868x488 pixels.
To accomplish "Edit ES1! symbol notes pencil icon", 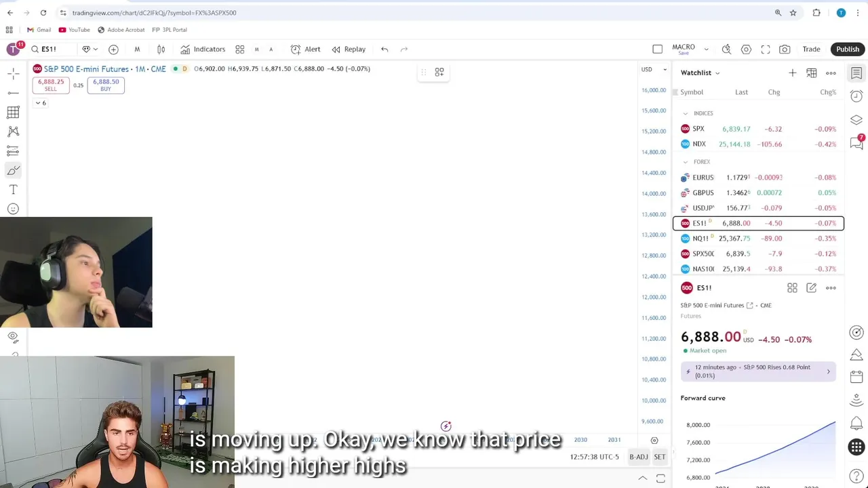I will (x=811, y=288).
